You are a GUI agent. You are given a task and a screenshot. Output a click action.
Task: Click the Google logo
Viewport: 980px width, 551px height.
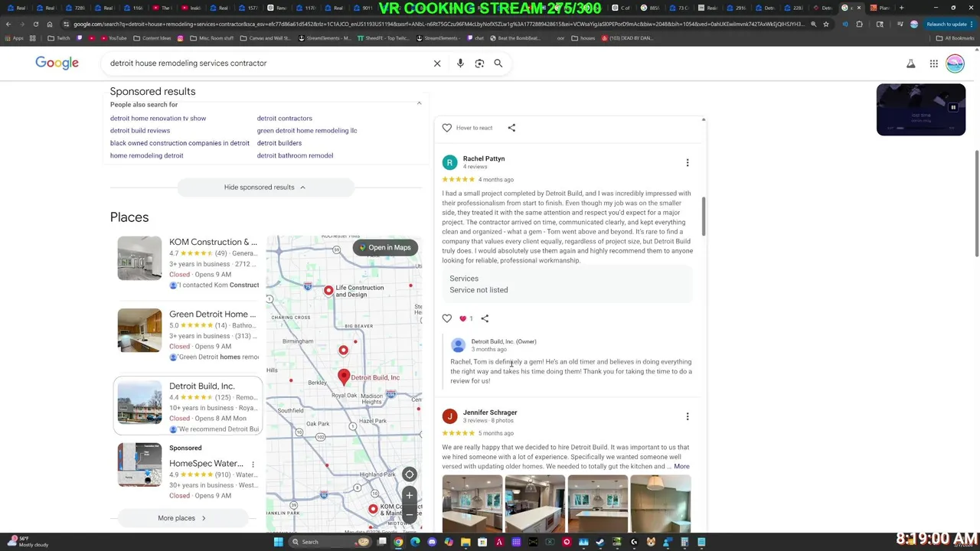pyautogui.click(x=57, y=63)
